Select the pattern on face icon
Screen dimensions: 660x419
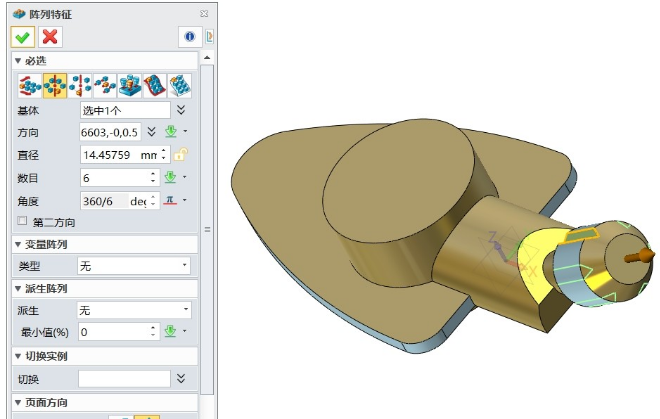[180, 85]
